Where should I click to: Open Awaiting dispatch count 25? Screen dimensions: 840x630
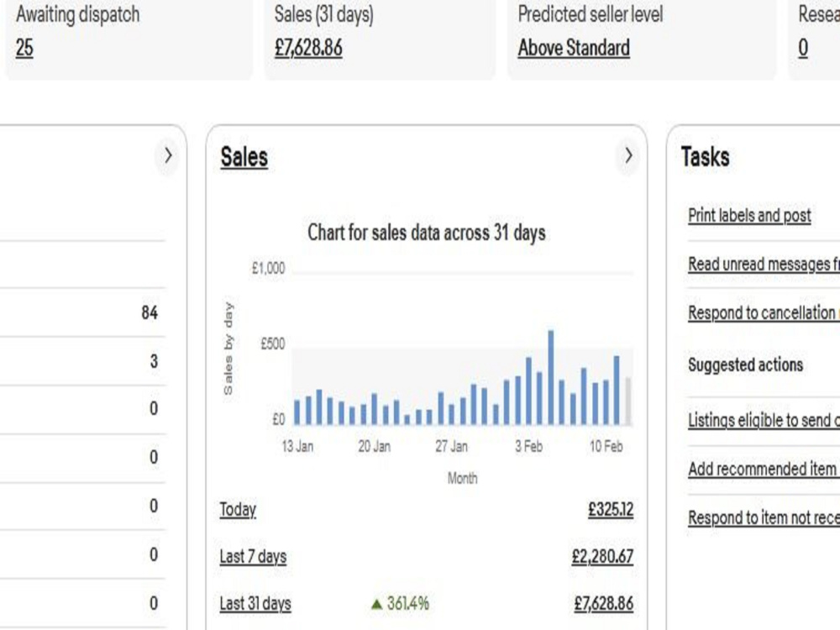(24, 48)
